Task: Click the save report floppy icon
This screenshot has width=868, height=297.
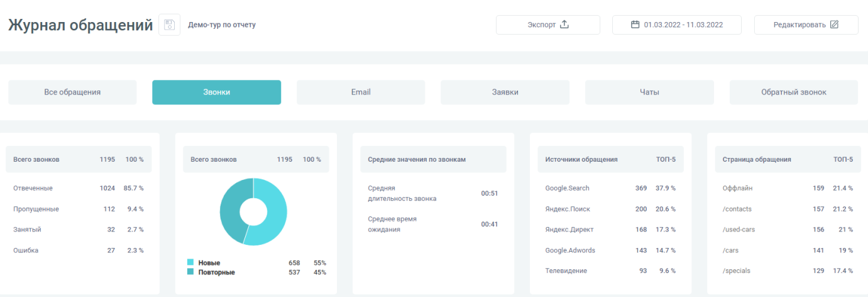Action: point(169,25)
